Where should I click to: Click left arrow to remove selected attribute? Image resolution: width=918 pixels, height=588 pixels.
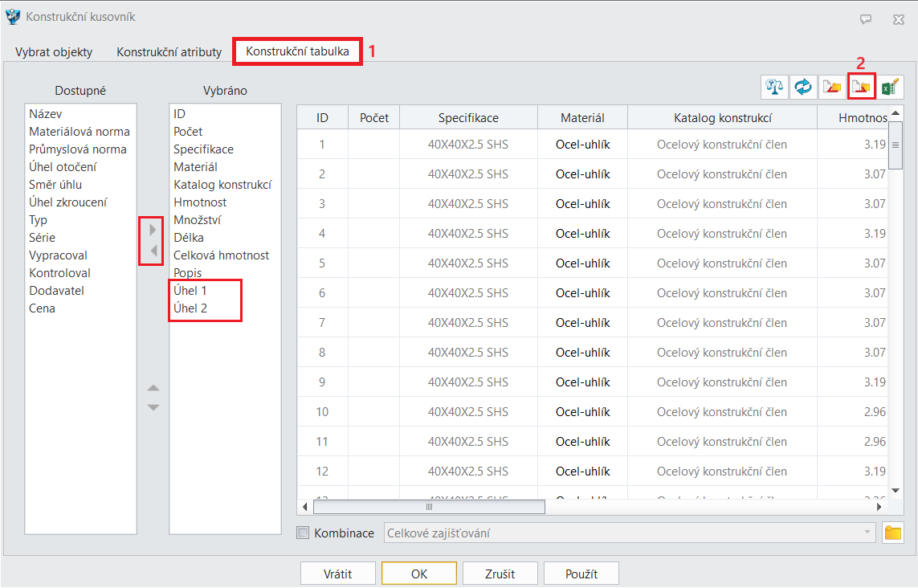tap(153, 251)
